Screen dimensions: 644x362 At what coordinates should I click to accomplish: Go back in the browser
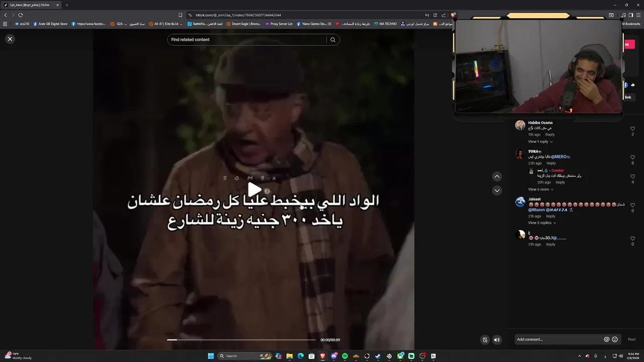pyautogui.click(x=6, y=15)
